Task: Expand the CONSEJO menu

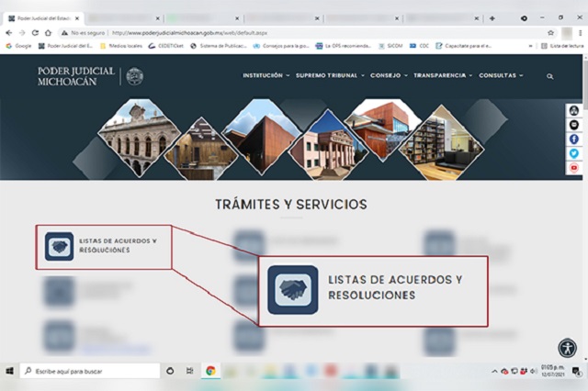Action: [x=389, y=75]
